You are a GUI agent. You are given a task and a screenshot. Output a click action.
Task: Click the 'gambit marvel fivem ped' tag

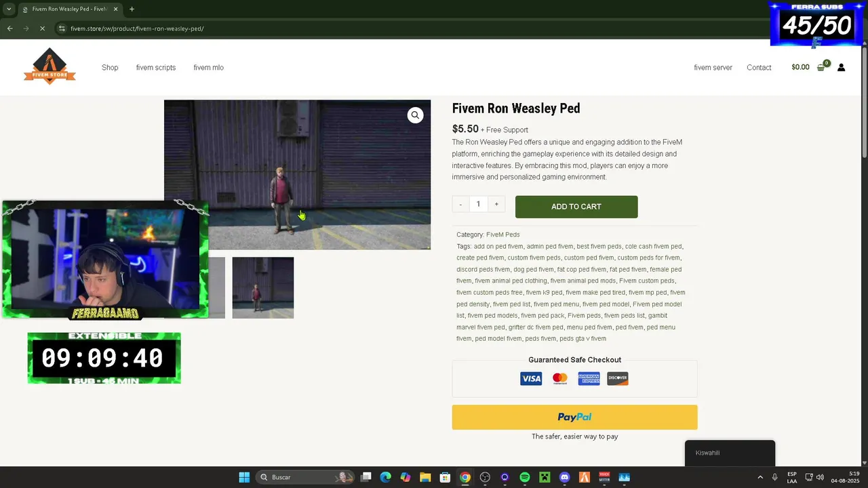pos(561,321)
